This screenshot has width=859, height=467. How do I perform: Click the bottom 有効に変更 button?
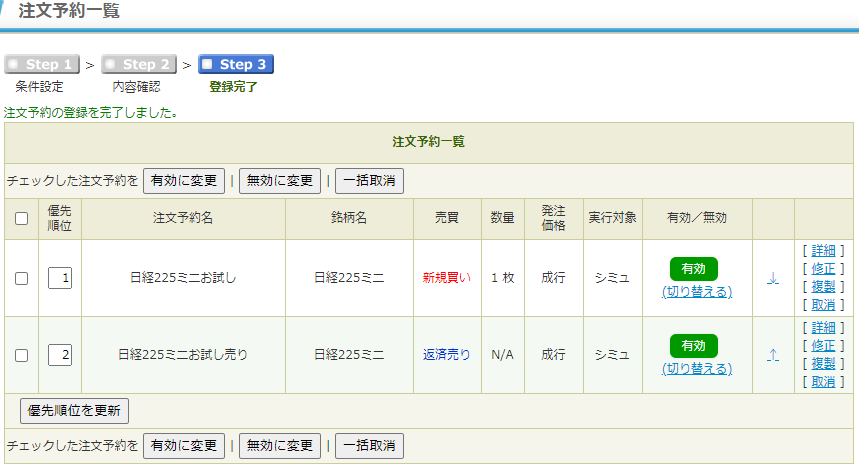click(x=184, y=446)
